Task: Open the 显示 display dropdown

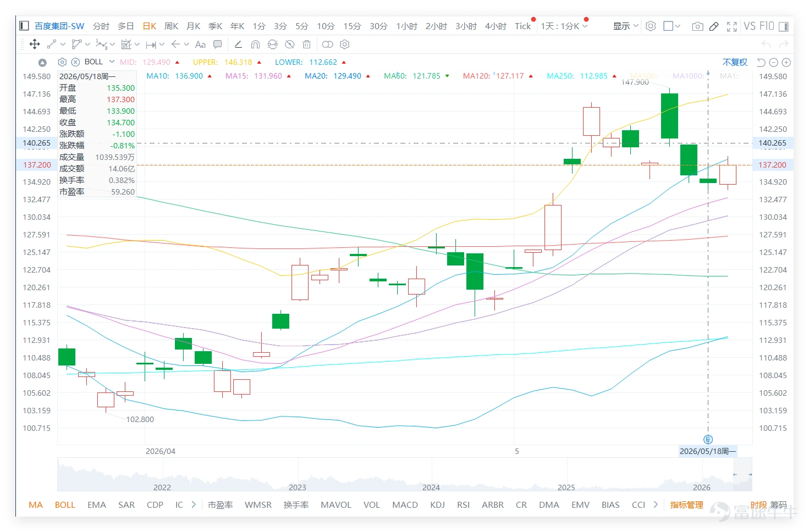Action: click(x=626, y=26)
